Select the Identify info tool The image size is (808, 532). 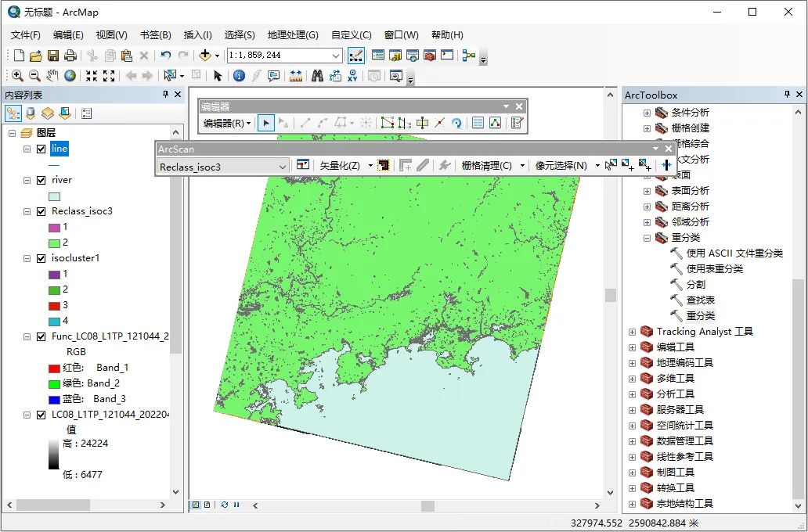(x=239, y=76)
